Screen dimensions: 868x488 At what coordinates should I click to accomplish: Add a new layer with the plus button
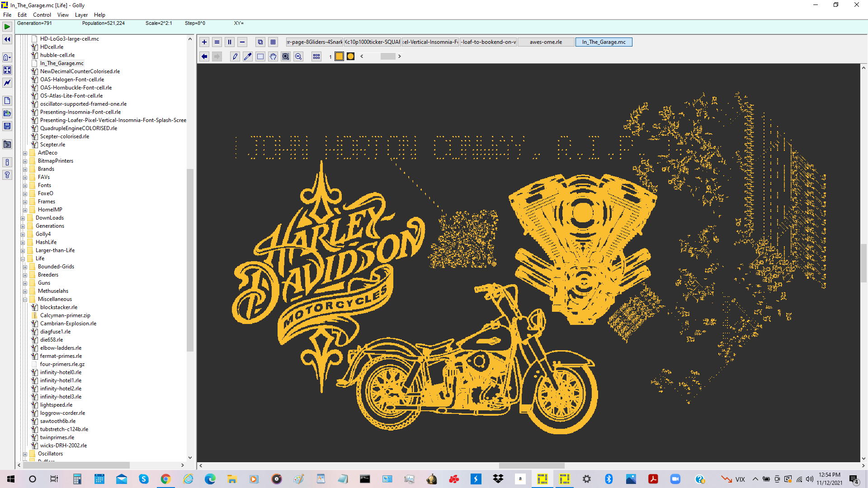[204, 42]
